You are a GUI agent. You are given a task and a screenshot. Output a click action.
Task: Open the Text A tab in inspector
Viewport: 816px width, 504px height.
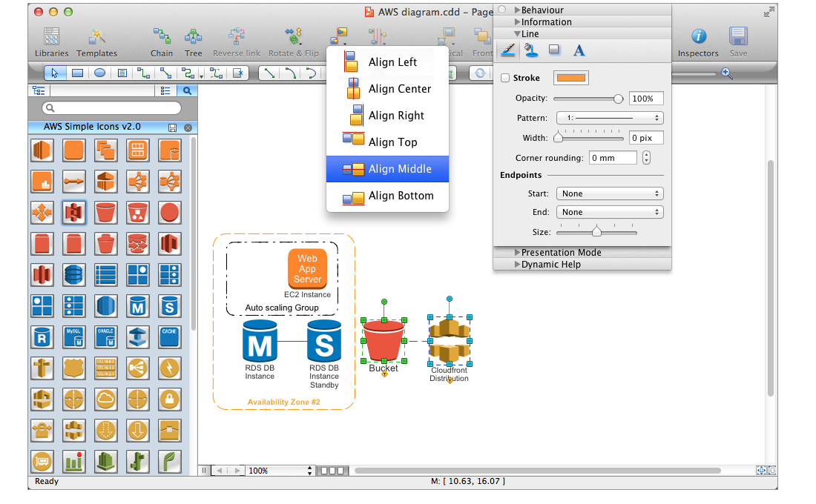coord(579,50)
